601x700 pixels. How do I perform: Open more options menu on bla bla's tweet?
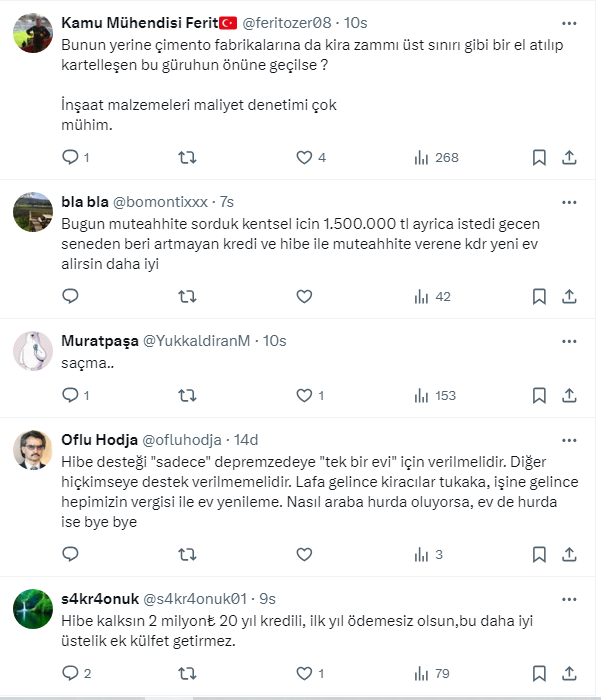[x=568, y=201]
